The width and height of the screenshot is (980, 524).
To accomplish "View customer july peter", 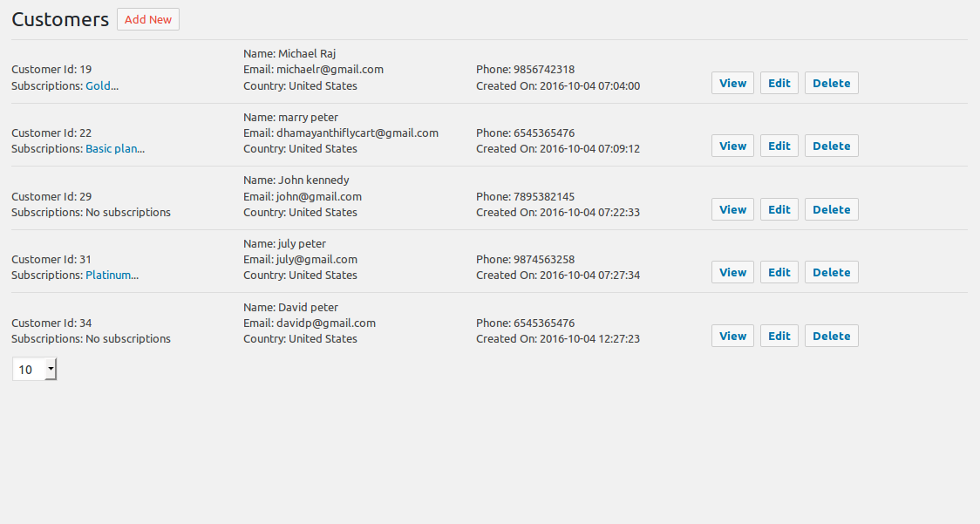I will pos(732,272).
